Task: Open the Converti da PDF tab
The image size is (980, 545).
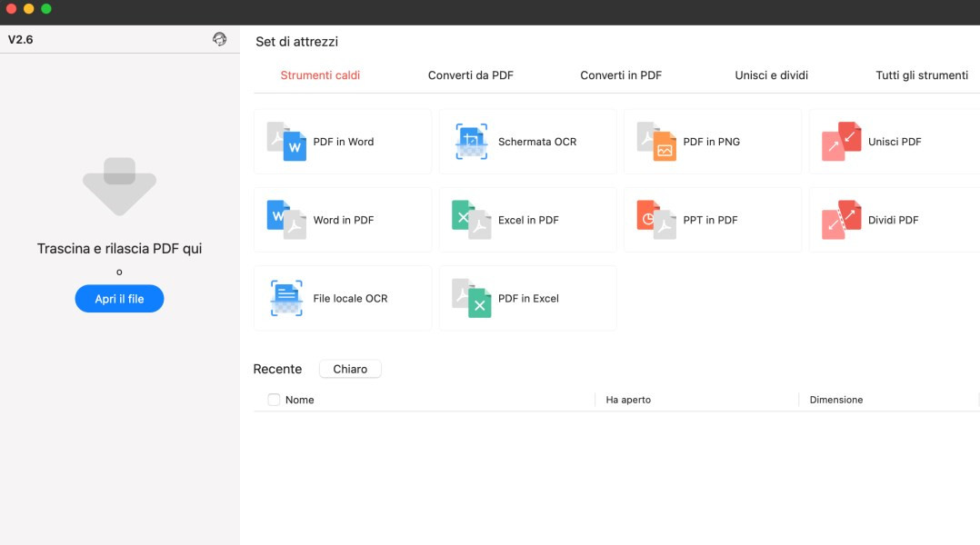Action: pyautogui.click(x=470, y=75)
